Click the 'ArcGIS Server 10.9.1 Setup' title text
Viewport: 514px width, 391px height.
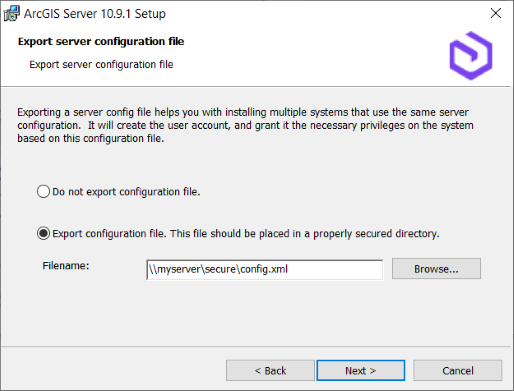(95, 14)
